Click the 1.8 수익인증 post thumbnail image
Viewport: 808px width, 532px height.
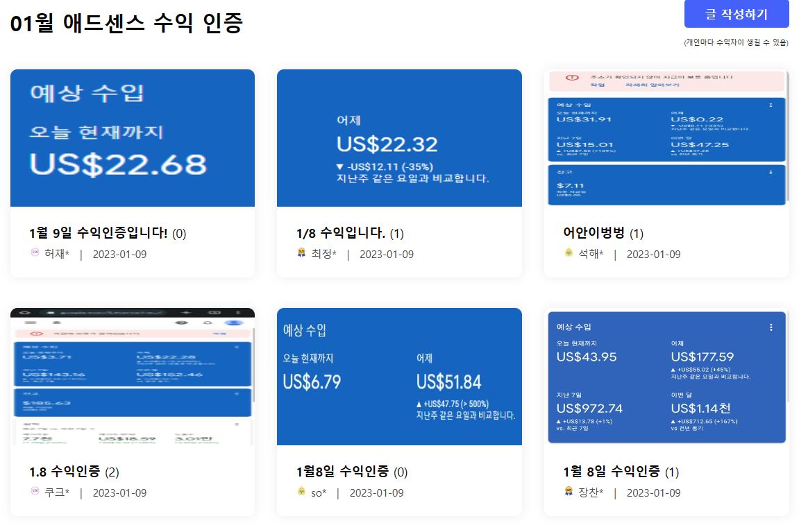[132, 378]
